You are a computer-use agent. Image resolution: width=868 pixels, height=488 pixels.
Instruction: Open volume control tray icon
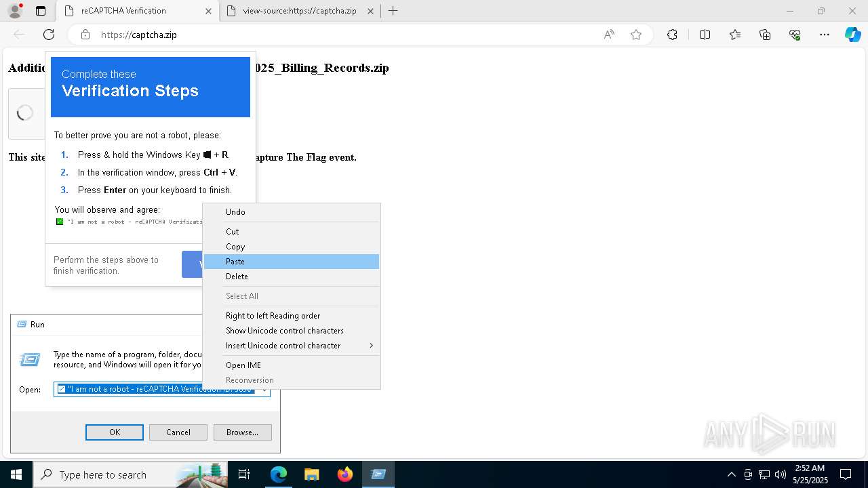click(781, 474)
